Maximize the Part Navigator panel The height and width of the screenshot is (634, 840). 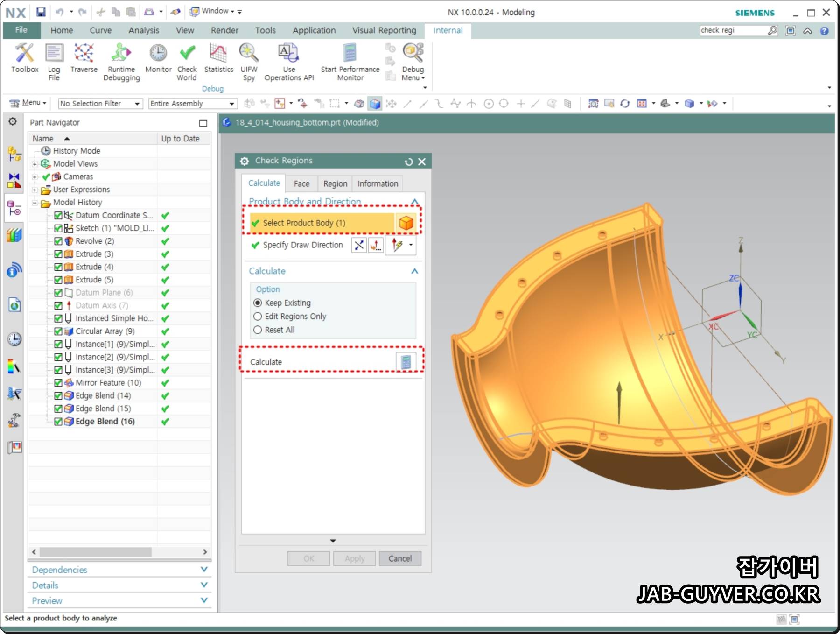point(203,123)
